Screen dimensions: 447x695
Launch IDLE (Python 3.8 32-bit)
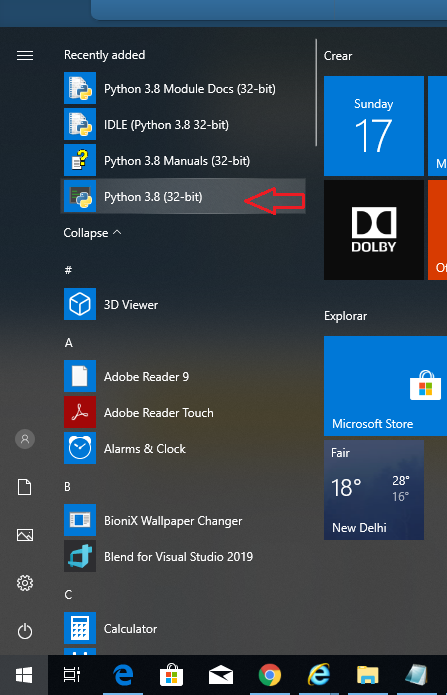(183, 125)
